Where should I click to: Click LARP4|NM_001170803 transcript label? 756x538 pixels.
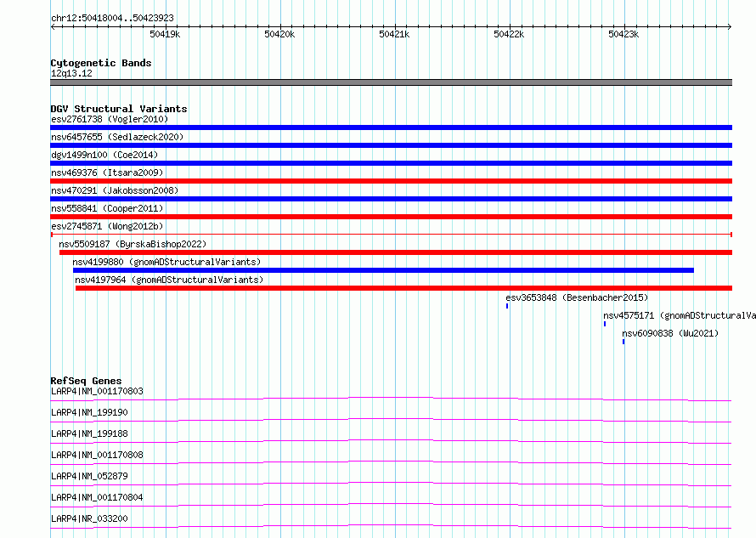97,391
